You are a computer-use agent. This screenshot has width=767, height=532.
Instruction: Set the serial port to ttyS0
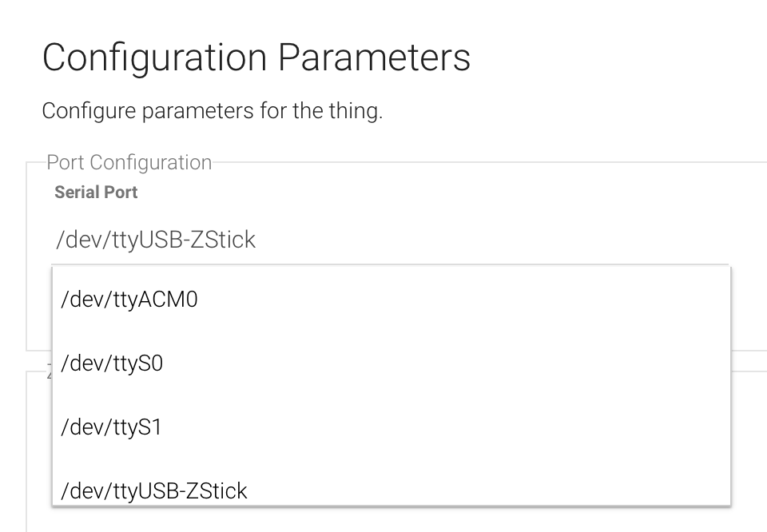pos(112,363)
